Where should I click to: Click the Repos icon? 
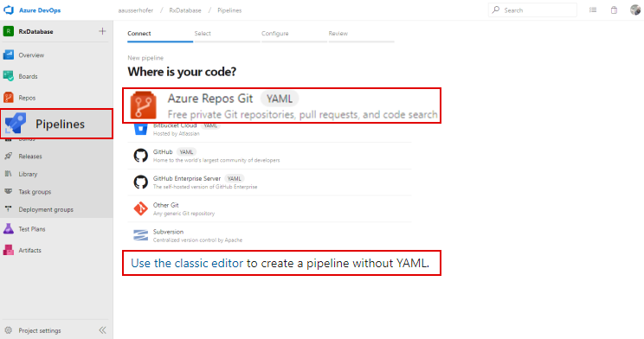click(9, 97)
